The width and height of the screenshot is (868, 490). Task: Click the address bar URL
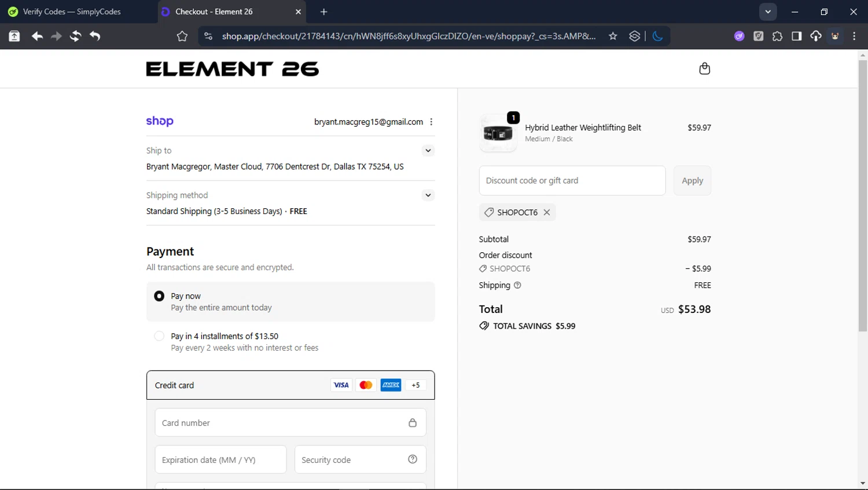409,36
